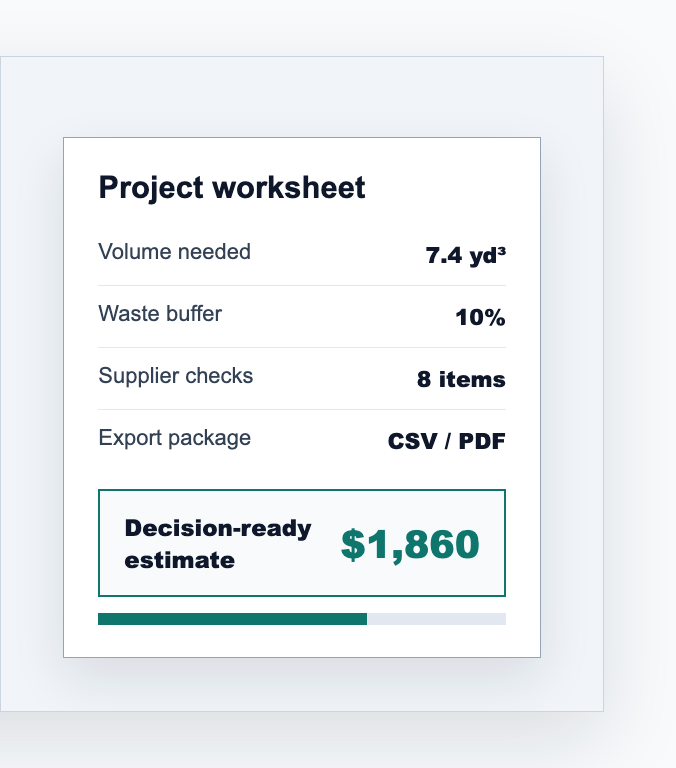This screenshot has height=768, width=676.
Task: Click the 7.4 yd³ volume value
Action: click(465, 255)
